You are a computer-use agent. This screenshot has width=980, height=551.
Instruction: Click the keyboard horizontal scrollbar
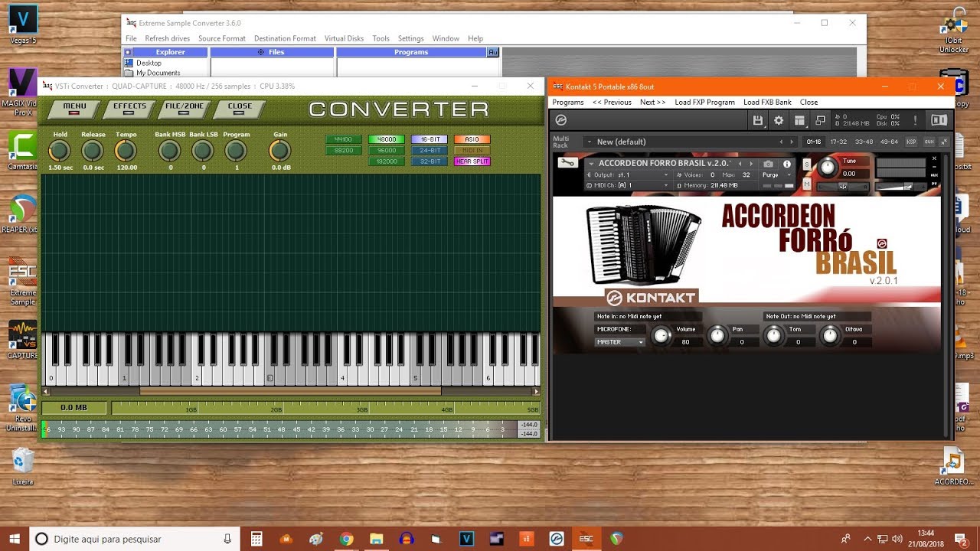tap(290, 391)
